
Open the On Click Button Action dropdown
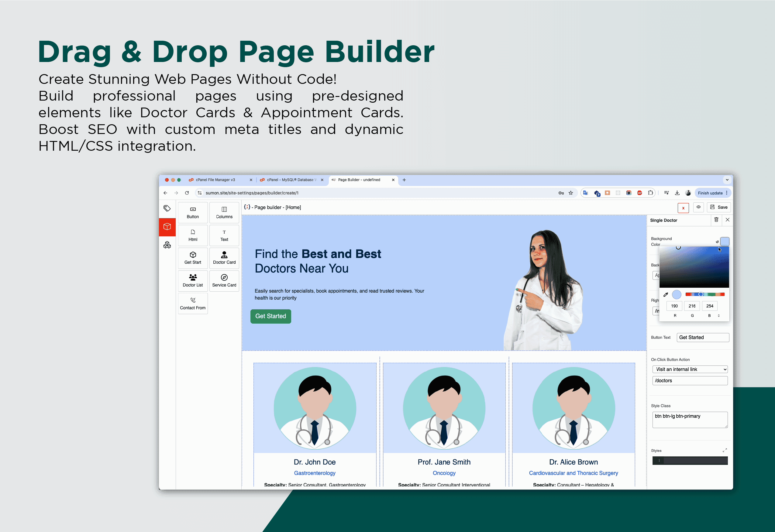click(x=690, y=369)
